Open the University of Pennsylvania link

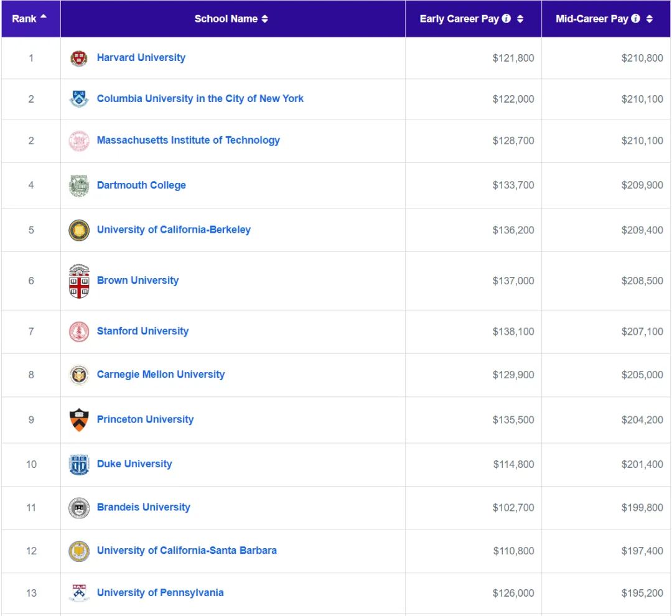pos(161,592)
